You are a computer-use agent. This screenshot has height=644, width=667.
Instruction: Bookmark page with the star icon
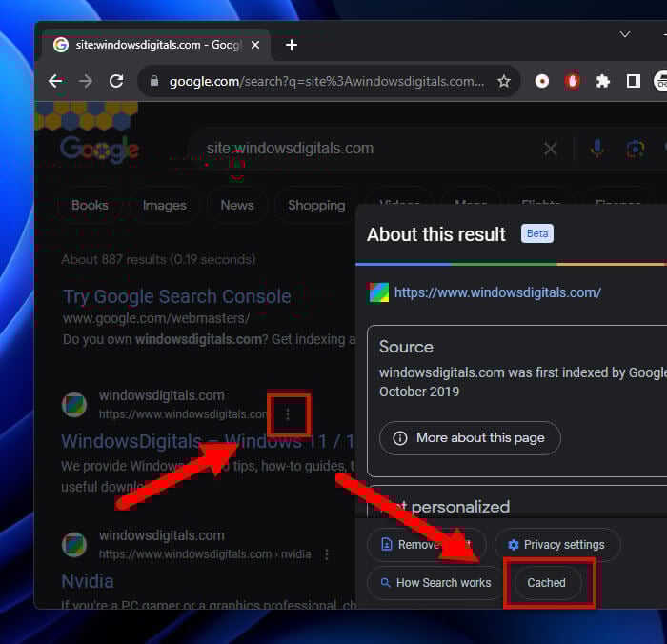point(504,81)
